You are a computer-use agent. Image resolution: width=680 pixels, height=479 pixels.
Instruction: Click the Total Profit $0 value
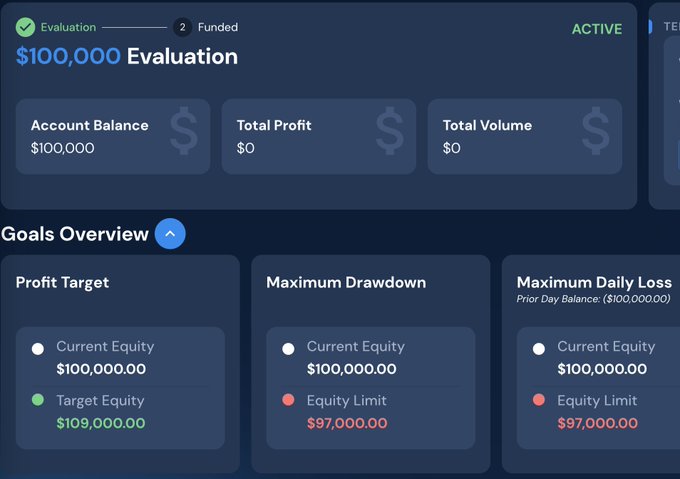(245, 148)
